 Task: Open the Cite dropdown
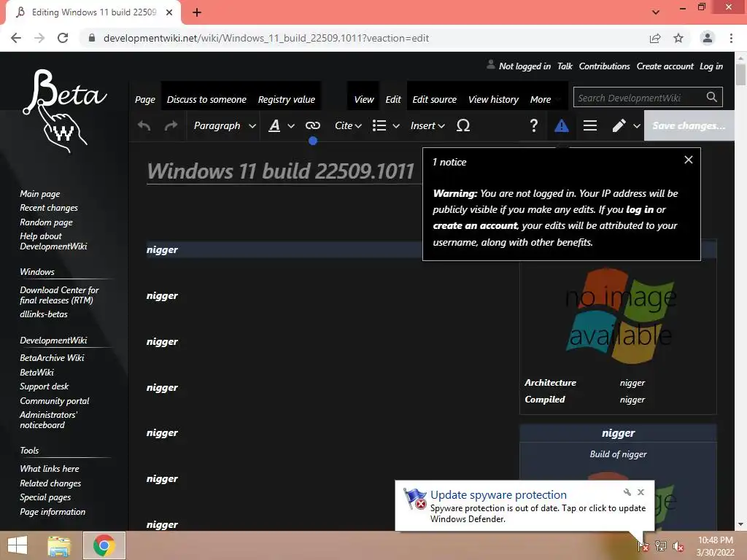pos(348,125)
